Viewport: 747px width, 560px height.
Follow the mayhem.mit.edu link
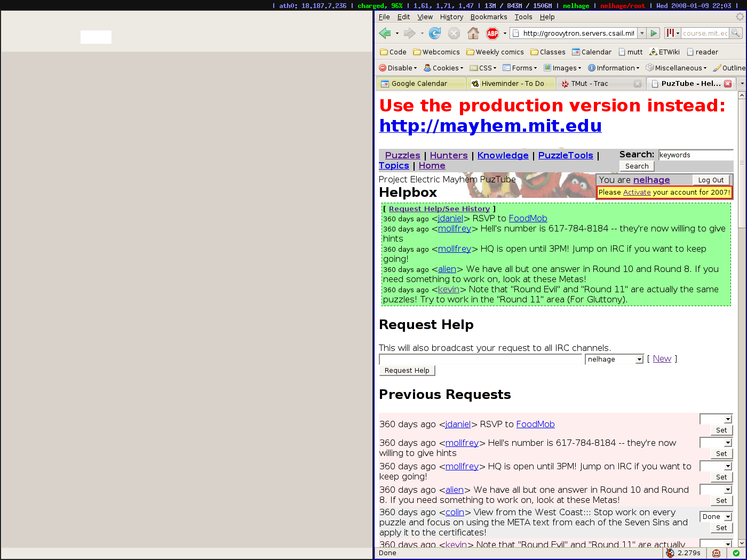490,126
